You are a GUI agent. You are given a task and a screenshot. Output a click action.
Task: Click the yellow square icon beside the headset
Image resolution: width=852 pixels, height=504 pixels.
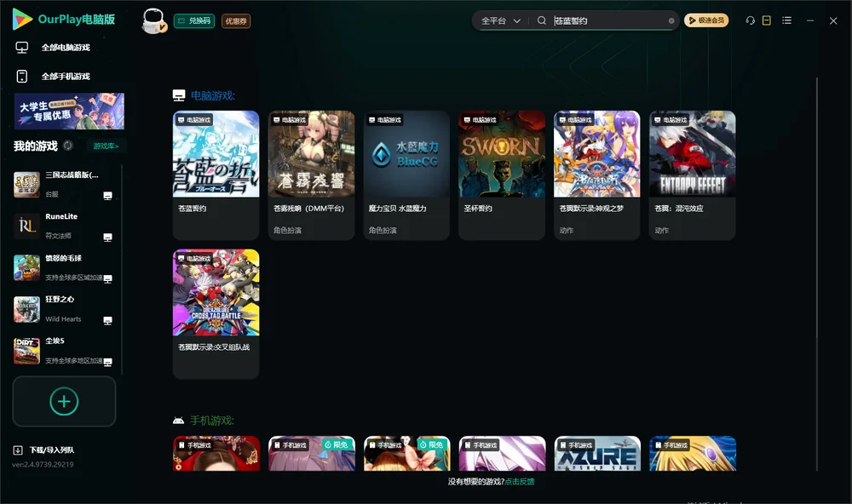click(x=767, y=20)
